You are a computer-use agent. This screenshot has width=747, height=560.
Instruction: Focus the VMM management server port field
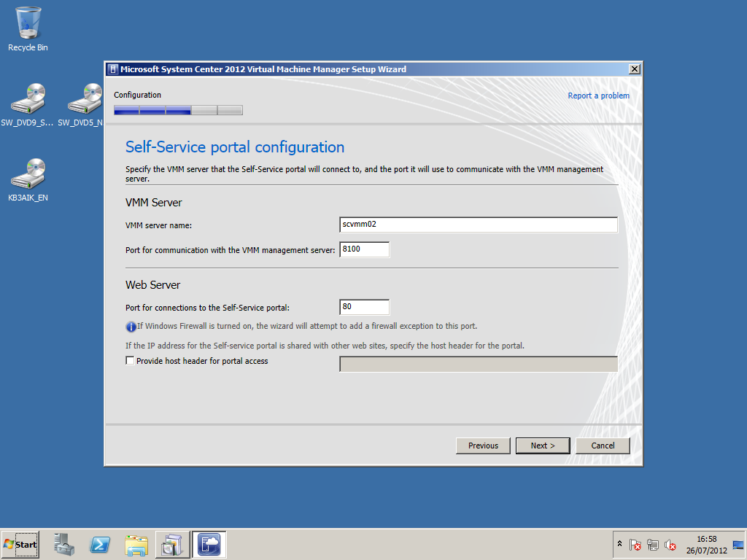(x=365, y=249)
